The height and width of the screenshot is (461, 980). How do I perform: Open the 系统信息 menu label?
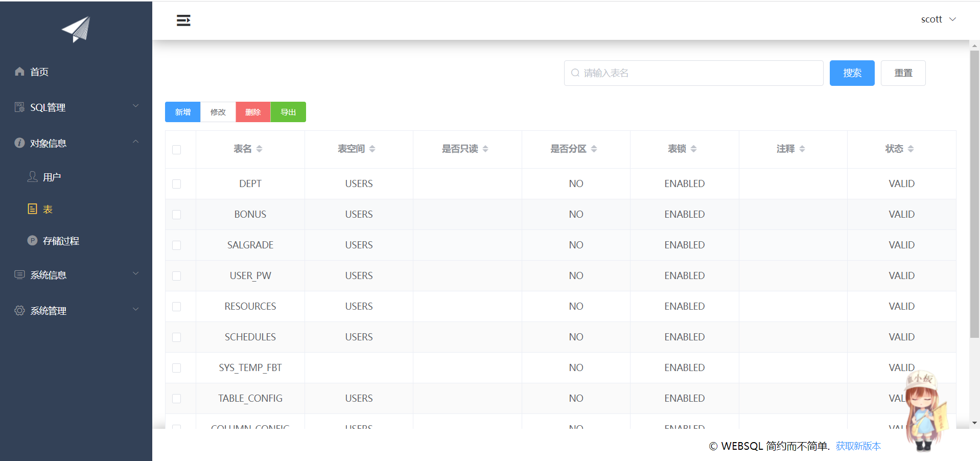click(x=49, y=275)
